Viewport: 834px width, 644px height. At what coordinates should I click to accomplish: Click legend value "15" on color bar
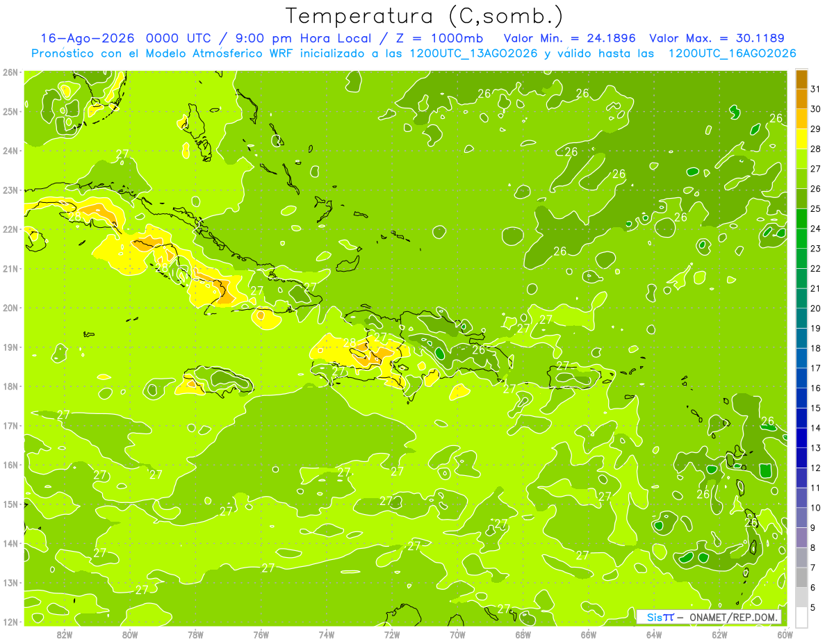point(815,408)
